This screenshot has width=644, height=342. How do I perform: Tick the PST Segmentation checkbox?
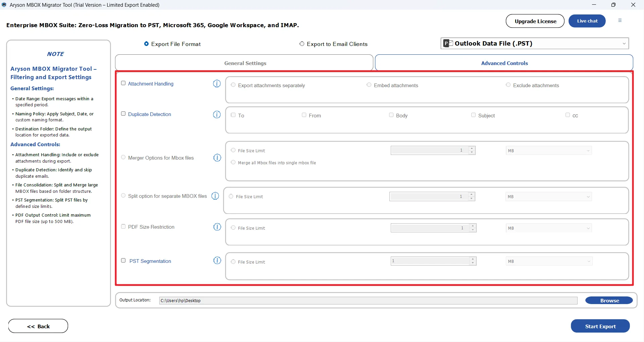123,261
